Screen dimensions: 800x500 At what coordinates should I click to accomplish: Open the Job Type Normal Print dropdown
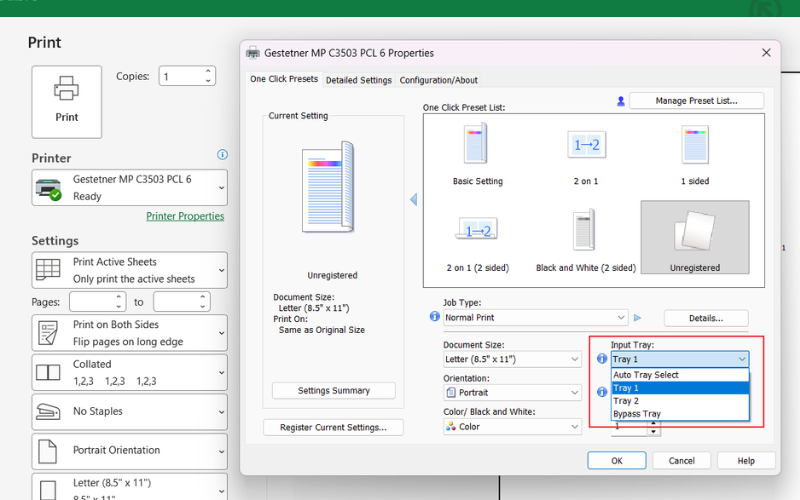coord(535,317)
